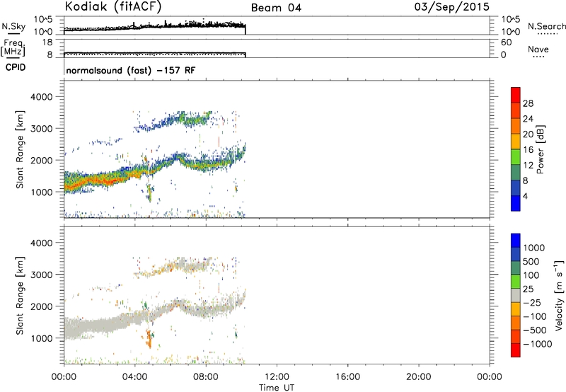
Task: Click the '1000' value on Velocity scale
Action: pos(534,248)
